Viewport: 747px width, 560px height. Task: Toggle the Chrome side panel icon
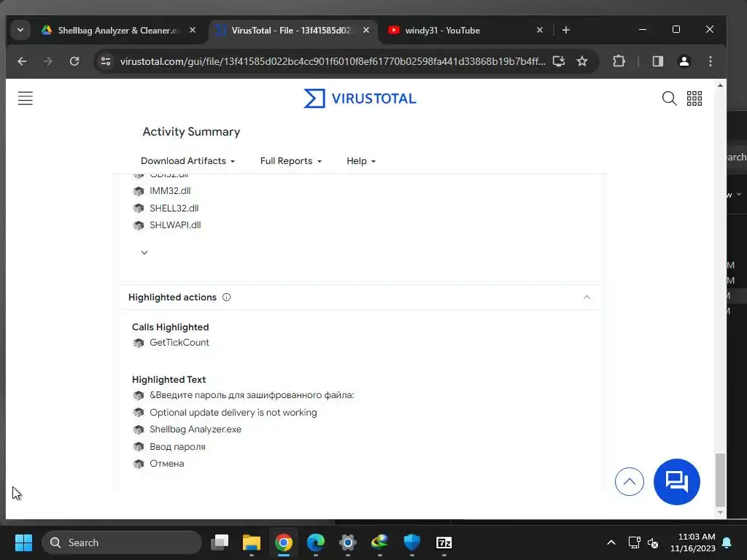point(658,61)
